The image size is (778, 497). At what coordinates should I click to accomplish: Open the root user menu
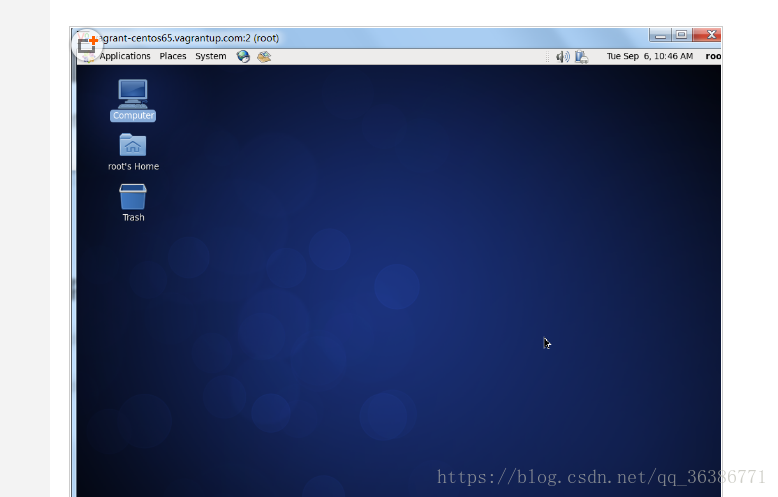713,56
